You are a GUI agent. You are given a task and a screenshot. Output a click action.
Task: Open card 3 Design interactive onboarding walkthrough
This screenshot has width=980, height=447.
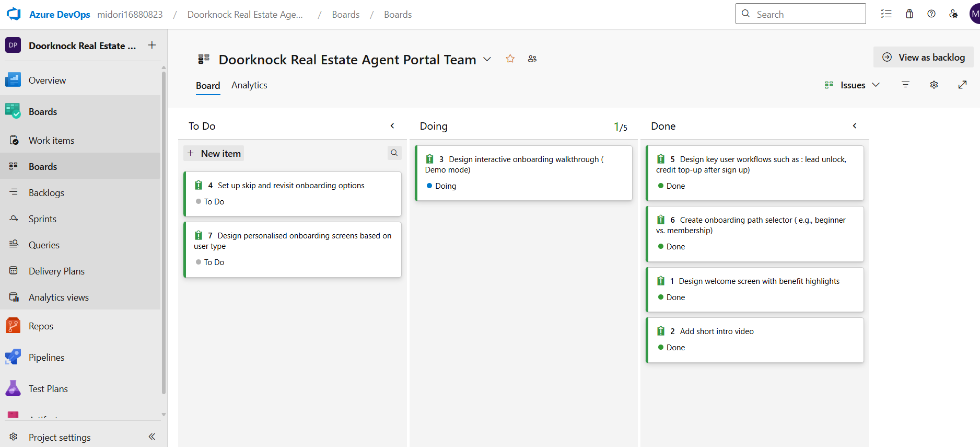tap(514, 165)
